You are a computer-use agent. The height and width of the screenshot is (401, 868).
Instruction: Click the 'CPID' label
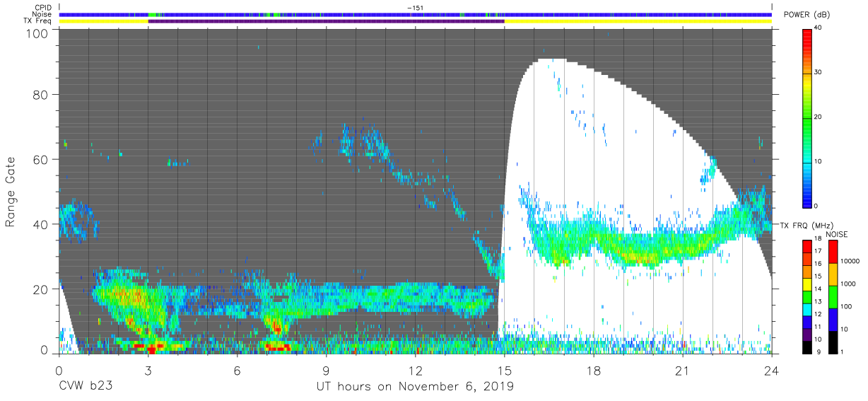(x=45, y=8)
